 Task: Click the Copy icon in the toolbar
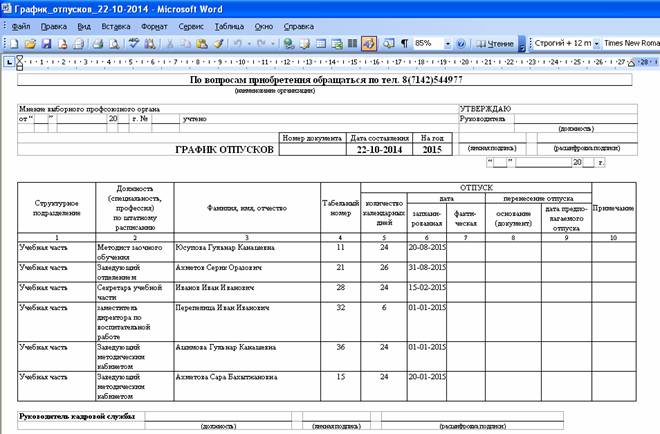[x=186, y=43]
